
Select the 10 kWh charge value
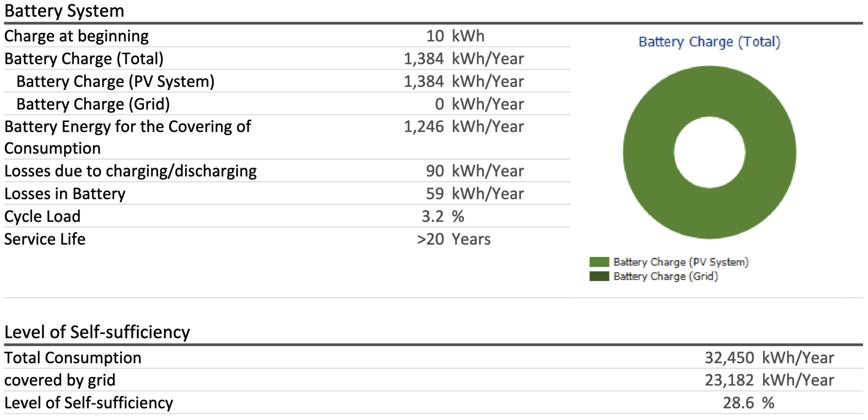point(455,36)
